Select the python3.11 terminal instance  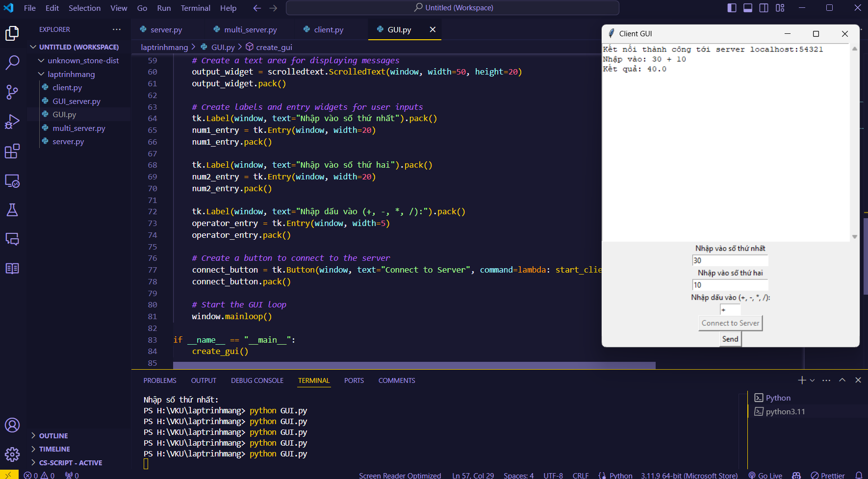(785, 411)
